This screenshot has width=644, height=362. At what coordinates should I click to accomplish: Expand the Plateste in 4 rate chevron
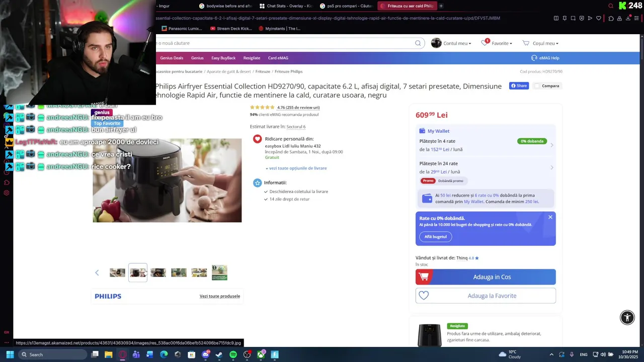551,145
